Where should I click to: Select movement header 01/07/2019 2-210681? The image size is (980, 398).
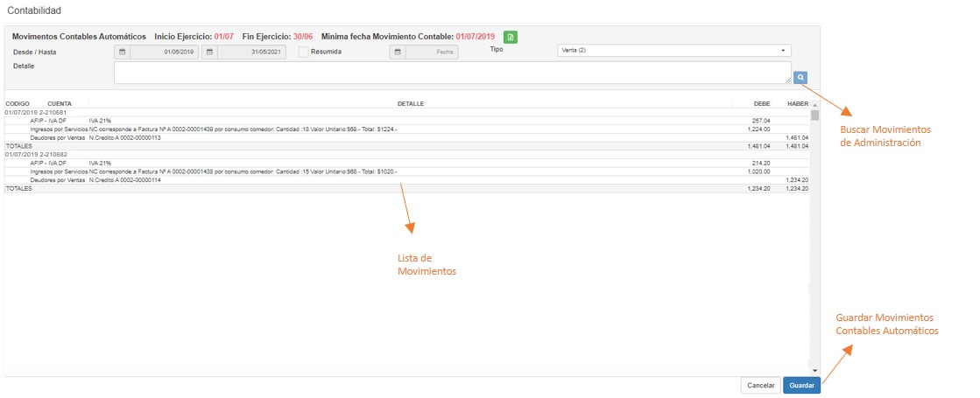tap(35, 112)
